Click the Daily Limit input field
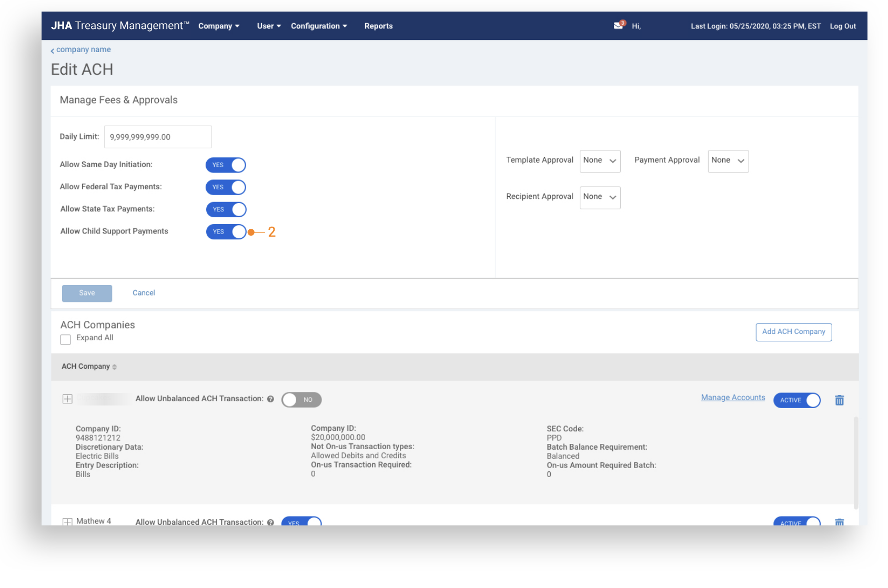This screenshot has height=588, width=888. [x=158, y=137]
